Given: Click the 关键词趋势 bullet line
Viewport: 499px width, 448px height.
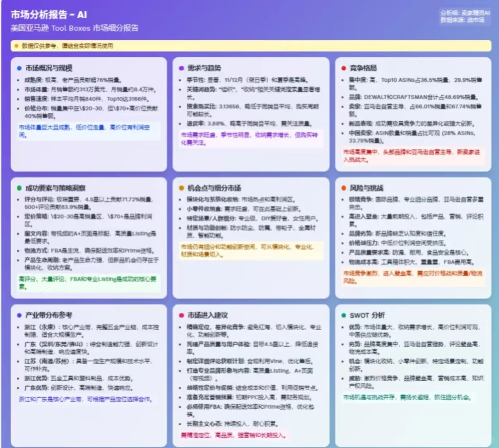Looking at the screenshot, I should (x=253, y=93).
